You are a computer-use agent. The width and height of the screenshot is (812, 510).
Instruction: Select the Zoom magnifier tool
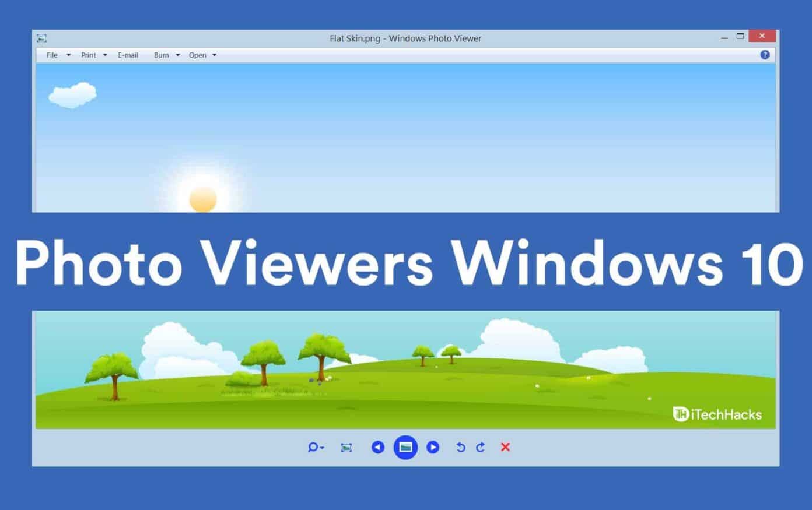[313, 448]
